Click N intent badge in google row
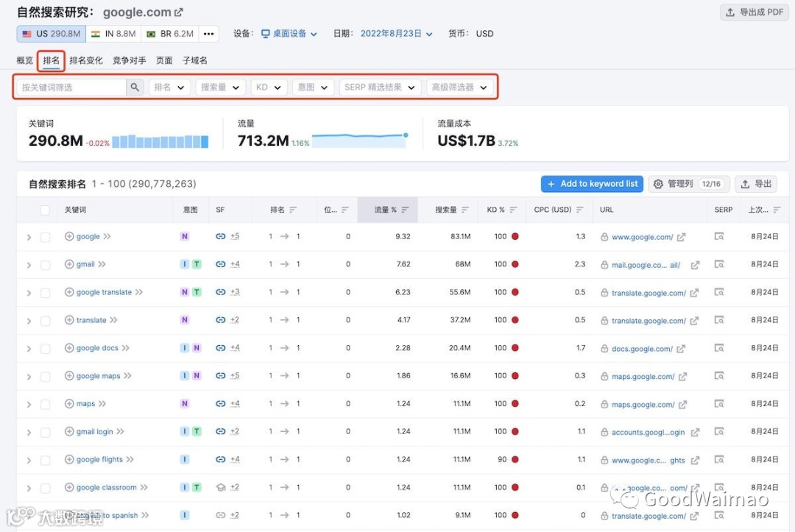This screenshot has height=532, width=795. (185, 236)
